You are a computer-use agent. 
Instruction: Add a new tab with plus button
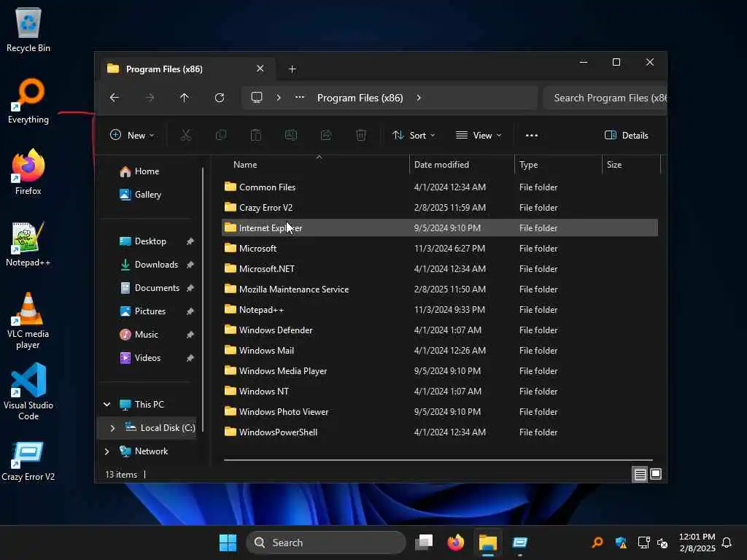tap(293, 69)
